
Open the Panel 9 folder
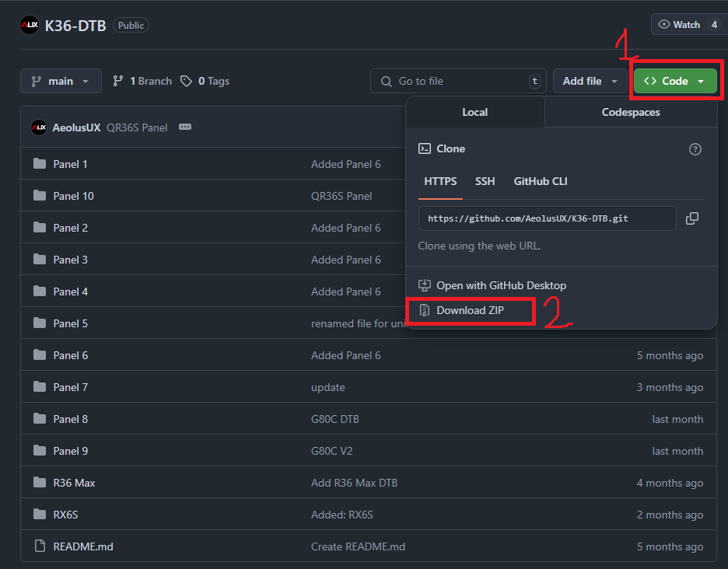[x=70, y=451]
